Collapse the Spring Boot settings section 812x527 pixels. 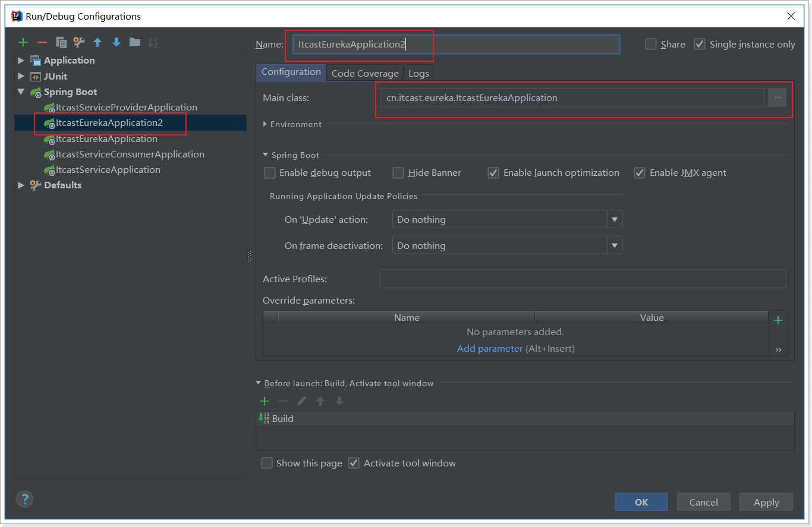265,155
